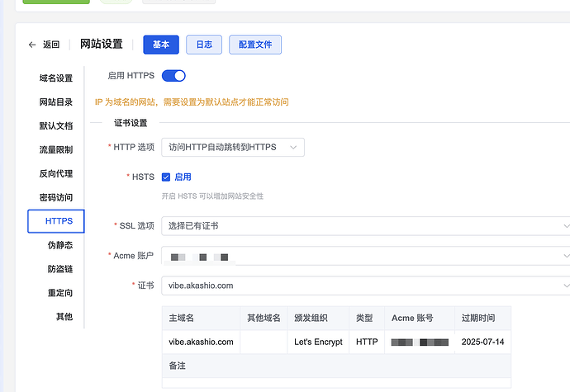Switch to the 日志 tab
Viewport: 570px width, 392px height.
[204, 45]
